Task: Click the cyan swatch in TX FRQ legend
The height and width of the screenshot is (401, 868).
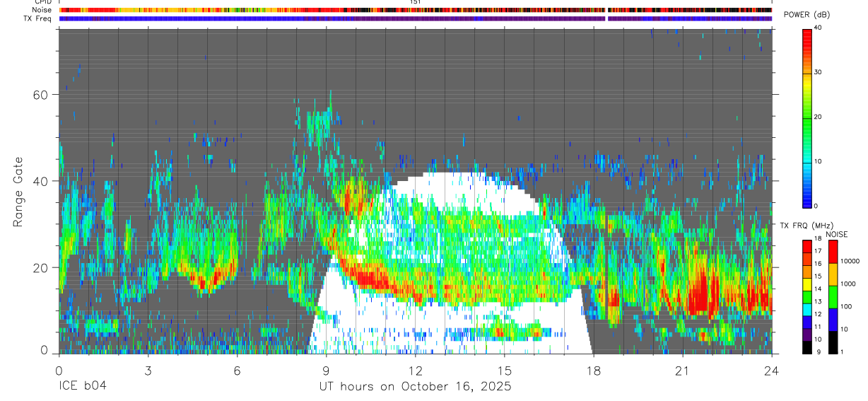Action: click(x=807, y=310)
